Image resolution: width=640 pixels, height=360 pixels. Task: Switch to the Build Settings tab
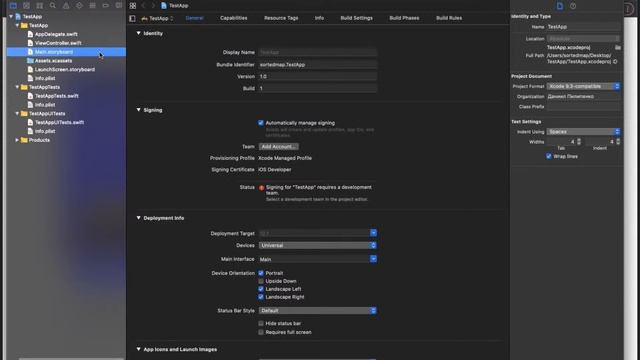pyautogui.click(x=356, y=18)
